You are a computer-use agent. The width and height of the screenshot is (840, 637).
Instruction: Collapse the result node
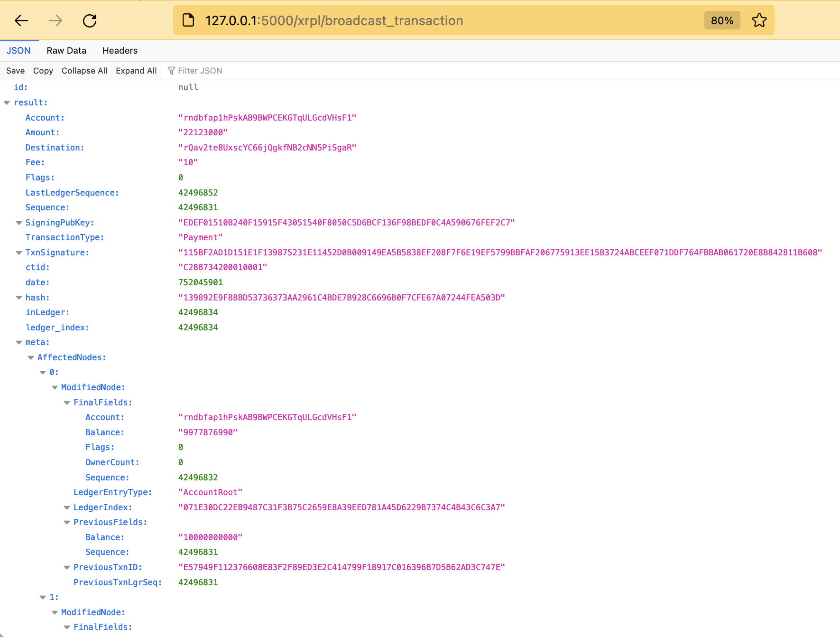click(7, 103)
